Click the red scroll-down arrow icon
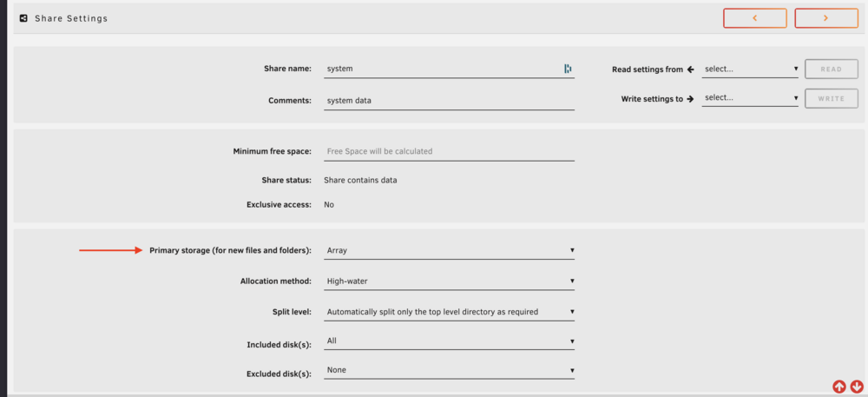The height and width of the screenshot is (397, 868). point(857,386)
